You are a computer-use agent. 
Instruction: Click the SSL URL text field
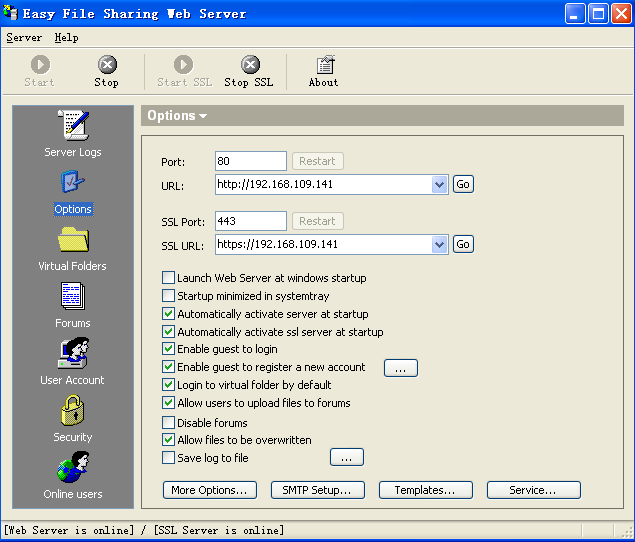pyautogui.click(x=323, y=245)
